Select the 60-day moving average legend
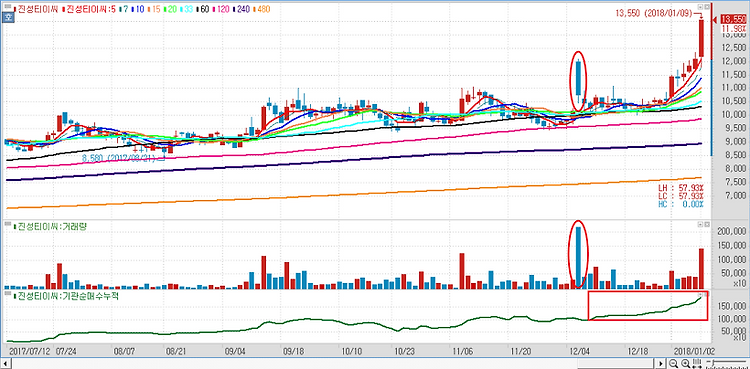 click(204, 9)
